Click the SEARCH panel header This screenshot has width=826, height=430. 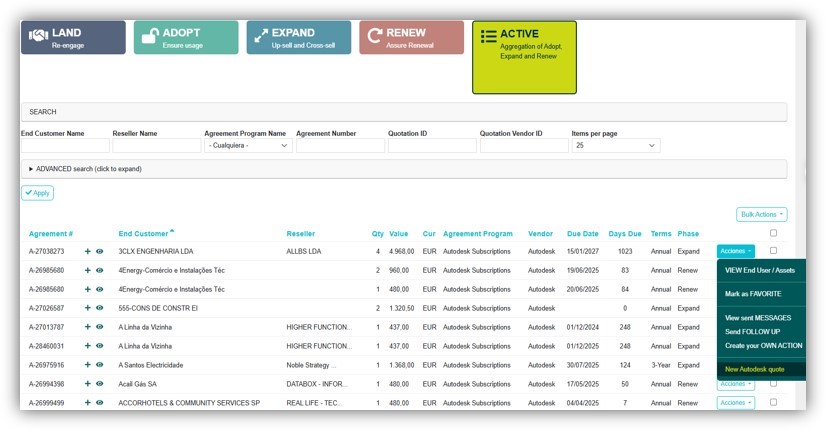pyautogui.click(x=404, y=112)
